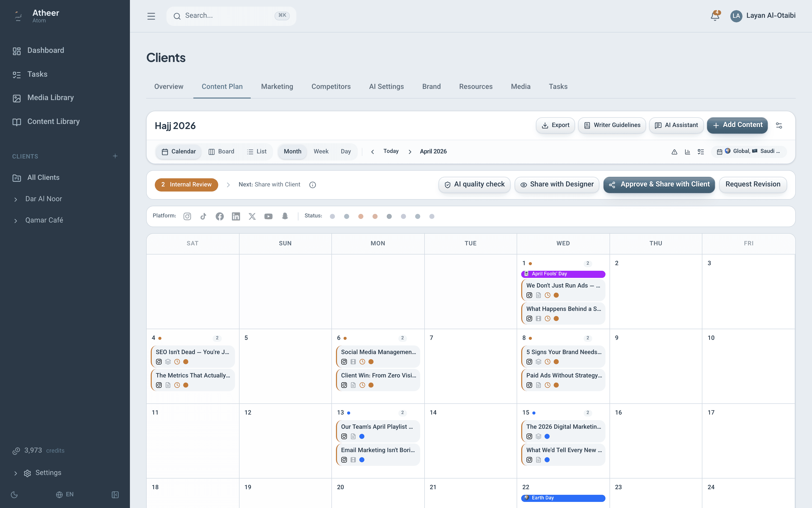Filter by LinkedIn platform
The image size is (812, 508).
pos(236,216)
